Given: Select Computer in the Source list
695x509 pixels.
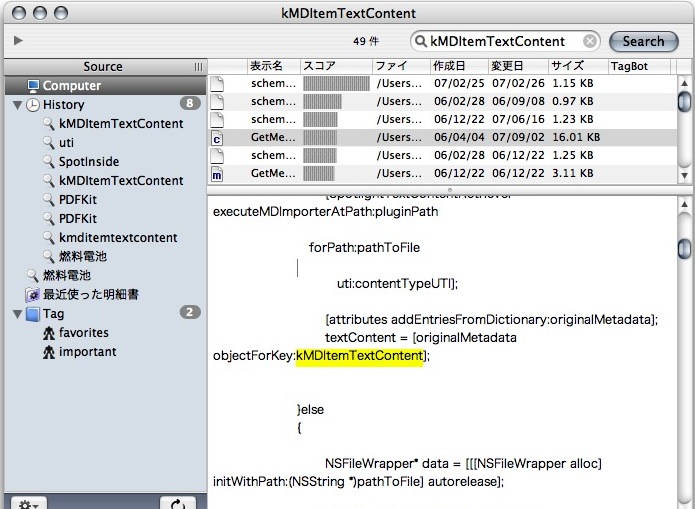Looking at the screenshot, I should click(x=105, y=85).
